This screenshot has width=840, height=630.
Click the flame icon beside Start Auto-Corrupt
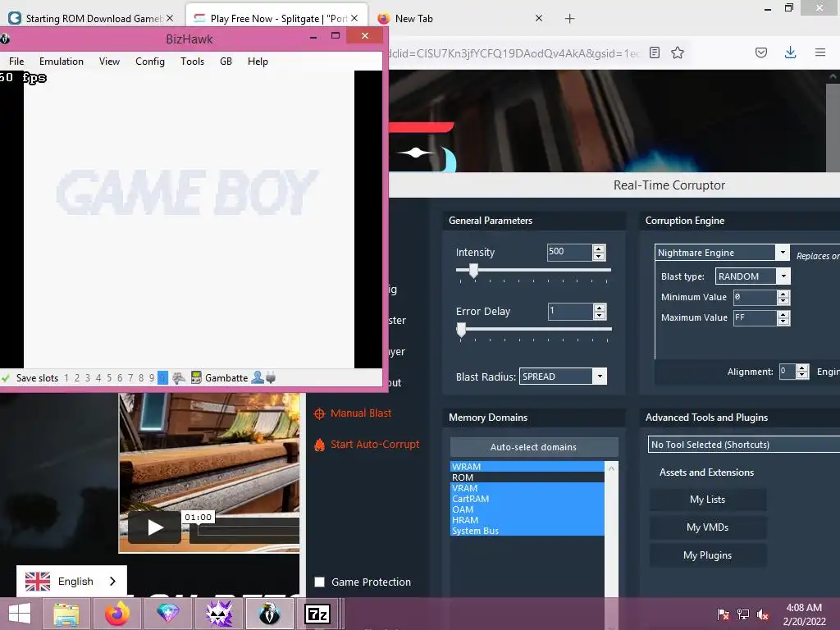click(319, 445)
